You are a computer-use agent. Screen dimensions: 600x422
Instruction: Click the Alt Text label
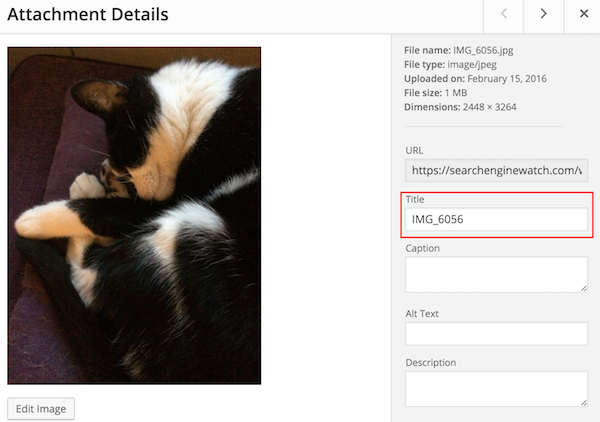422,313
